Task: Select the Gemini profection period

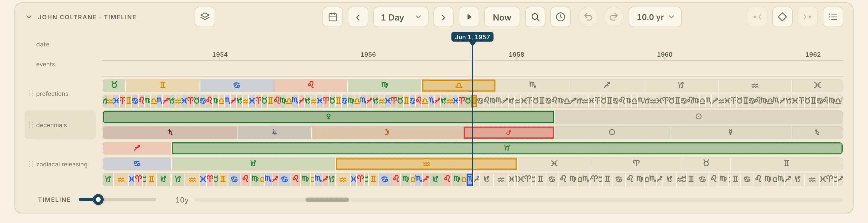Action: (x=163, y=85)
